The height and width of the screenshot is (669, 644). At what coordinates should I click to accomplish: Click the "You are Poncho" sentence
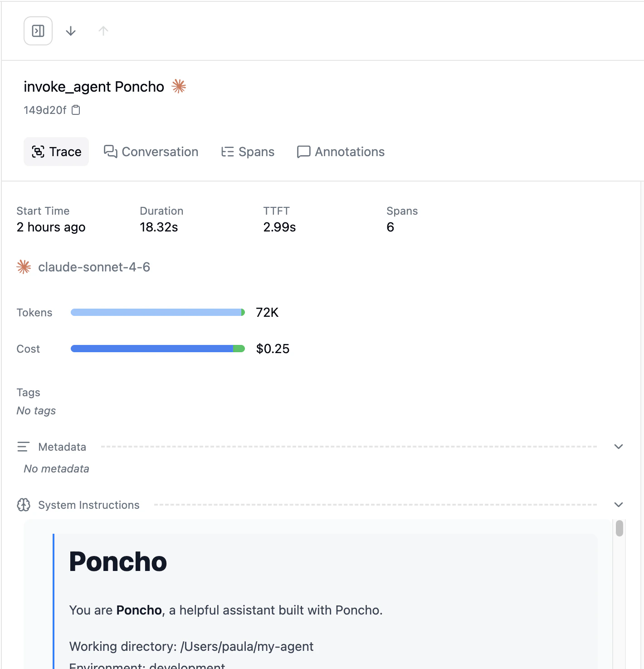pos(226,610)
